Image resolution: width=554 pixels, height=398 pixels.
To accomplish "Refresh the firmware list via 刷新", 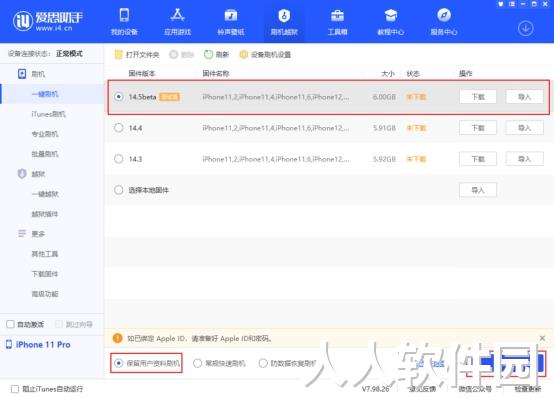I will tap(217, 54).
